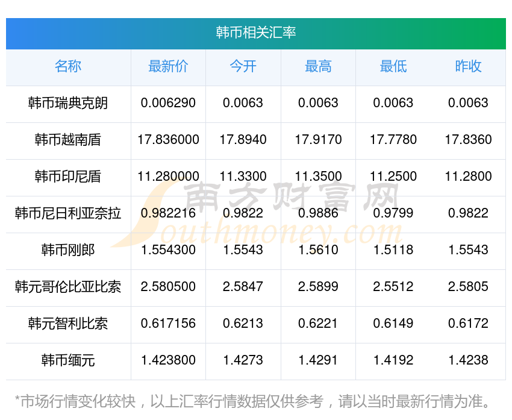Screen dimensions: 512x420
Task: Select the 昨收 column header
Action: 468,67
